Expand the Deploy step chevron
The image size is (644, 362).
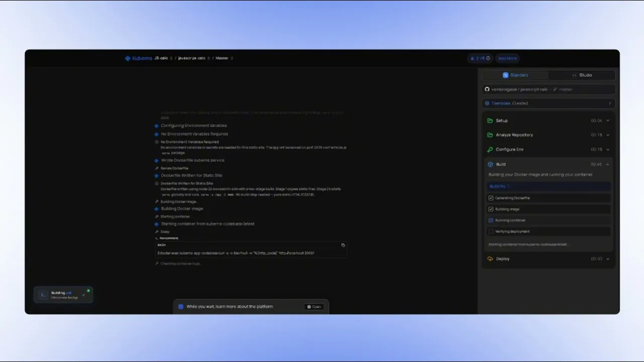pos(608,259)
